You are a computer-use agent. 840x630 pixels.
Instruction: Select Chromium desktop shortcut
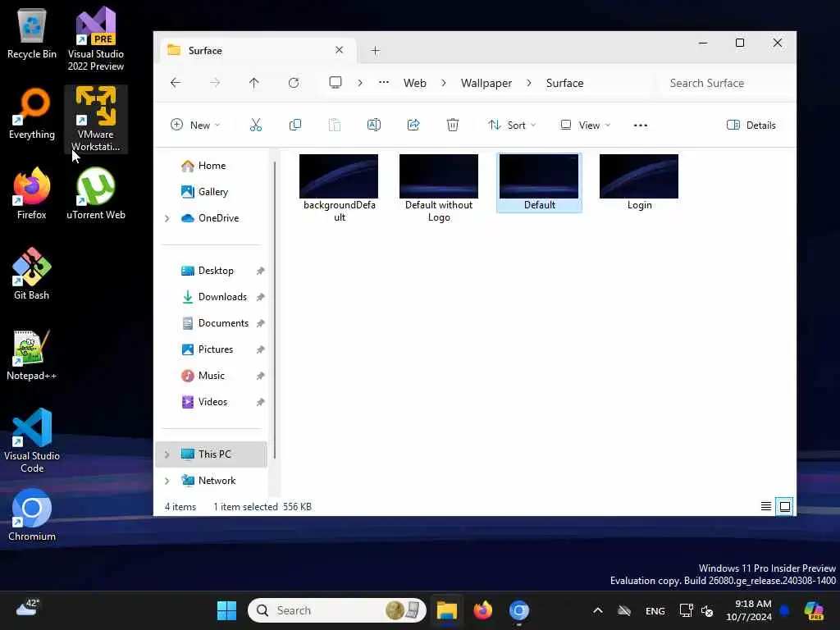(32, 515)
